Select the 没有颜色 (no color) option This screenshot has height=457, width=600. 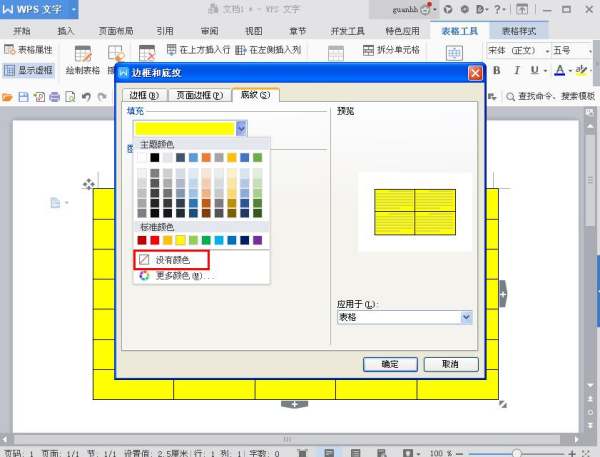[171, 260]
